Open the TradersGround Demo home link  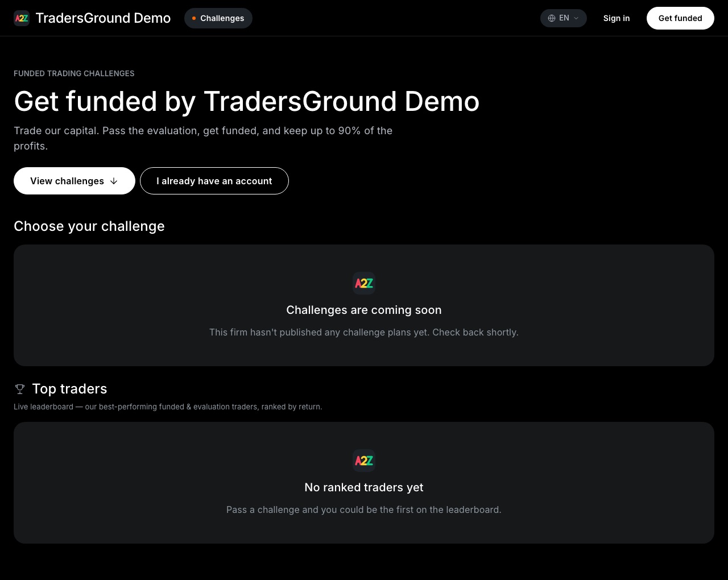(x=92, y=18)
